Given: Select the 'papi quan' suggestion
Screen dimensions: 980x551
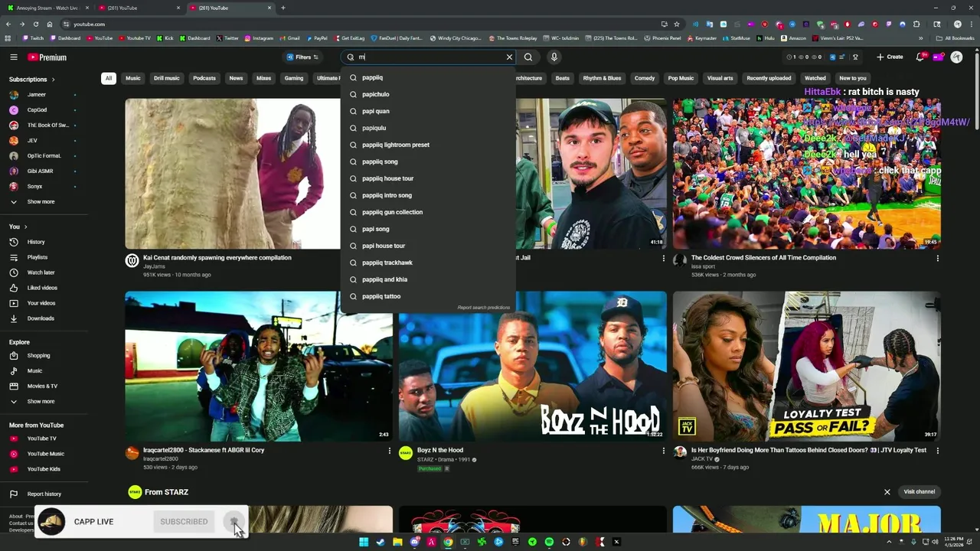Looking at the screenshot, I should pyautogui.click(x=429, y=111).
